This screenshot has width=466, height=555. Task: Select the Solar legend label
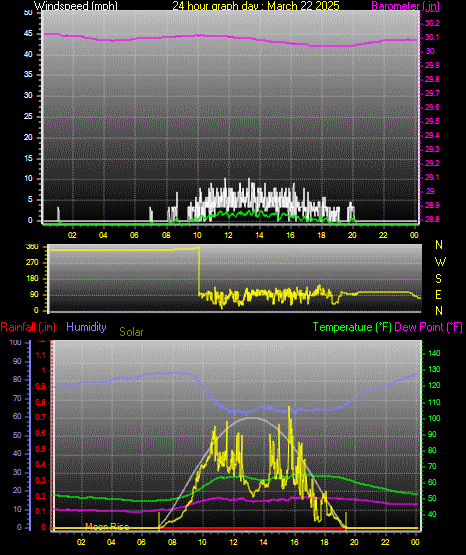click(131, 332)
